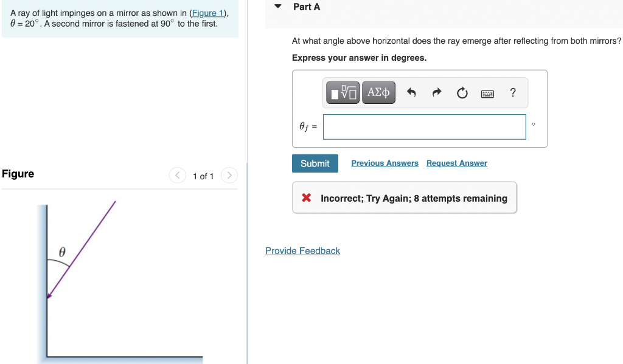Click Provide Feedback link
This screenshot has width=623, height=364.
coord(302,251)
